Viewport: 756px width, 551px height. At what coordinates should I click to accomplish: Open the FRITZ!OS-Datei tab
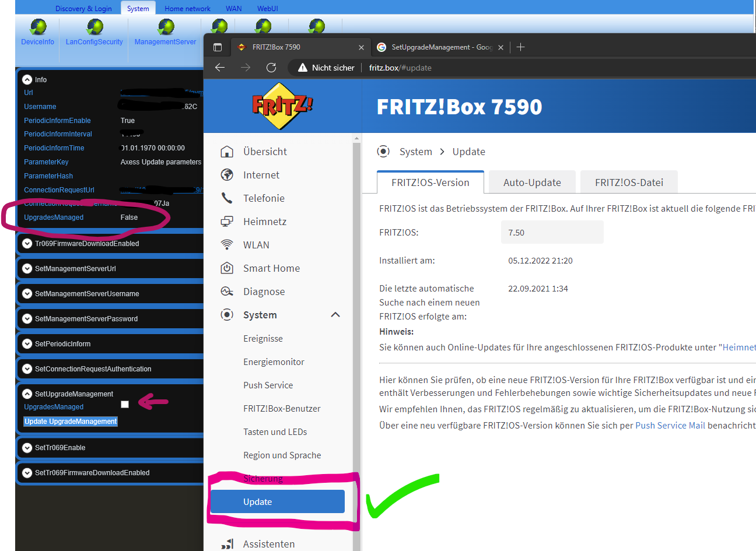(629, 183)
